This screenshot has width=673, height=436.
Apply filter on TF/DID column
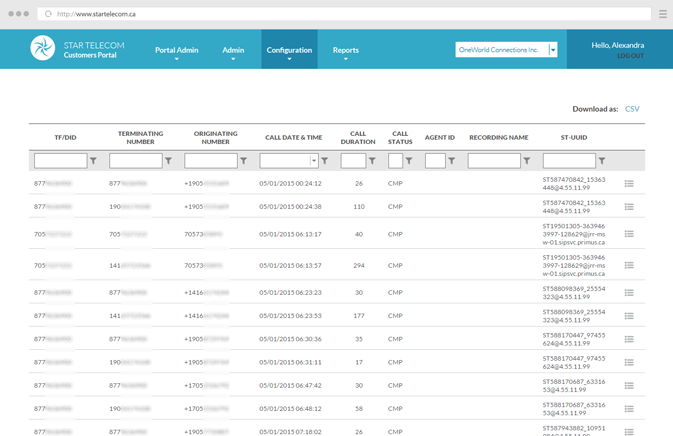(93, 161)
